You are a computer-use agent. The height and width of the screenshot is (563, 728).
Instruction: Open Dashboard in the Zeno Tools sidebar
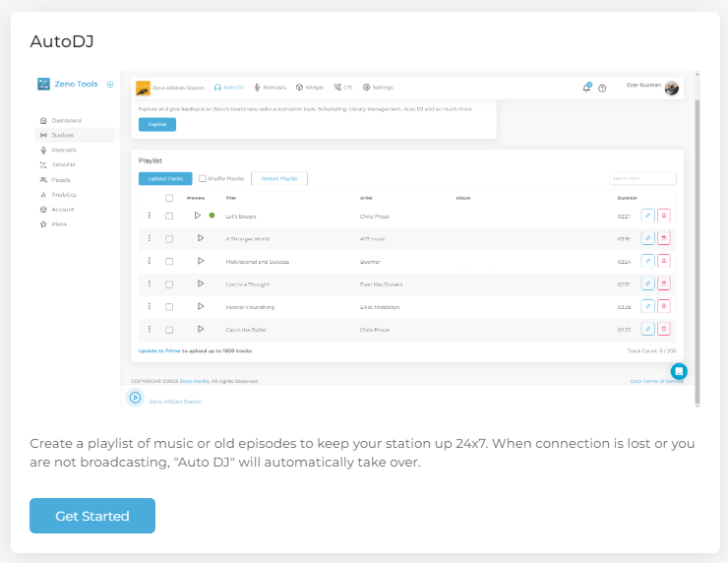pyautogui.click(x=60, y=120)
